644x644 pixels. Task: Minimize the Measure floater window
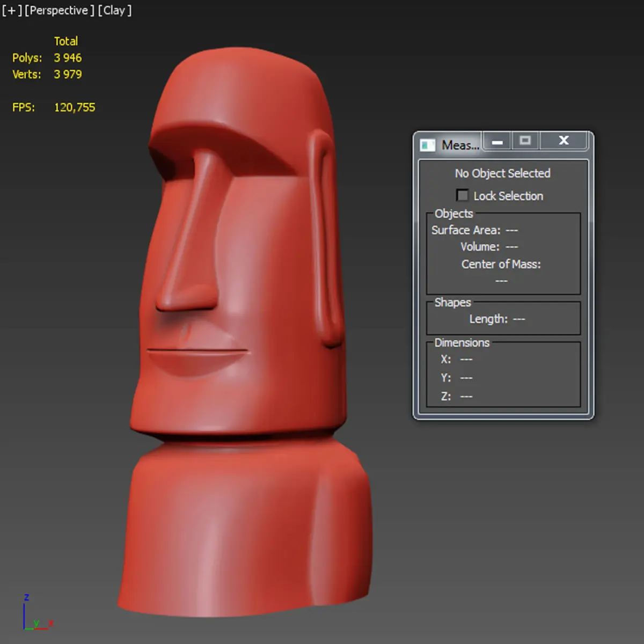(x=497, y=141)
